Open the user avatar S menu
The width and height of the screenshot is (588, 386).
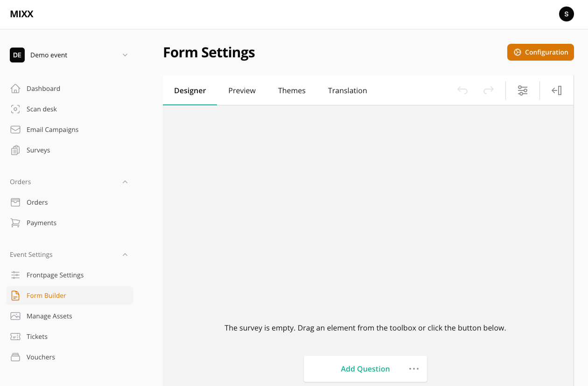(x=566, y=14)
